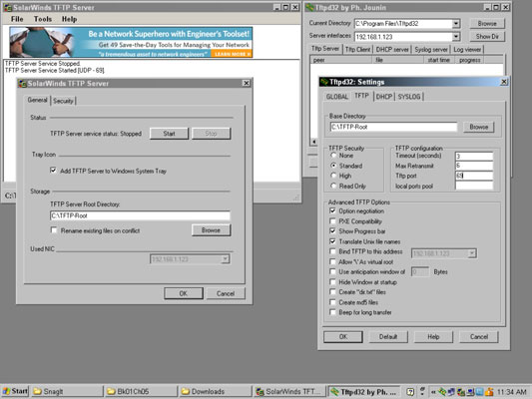Select Read Only TFTP Security option

point(333,186)
